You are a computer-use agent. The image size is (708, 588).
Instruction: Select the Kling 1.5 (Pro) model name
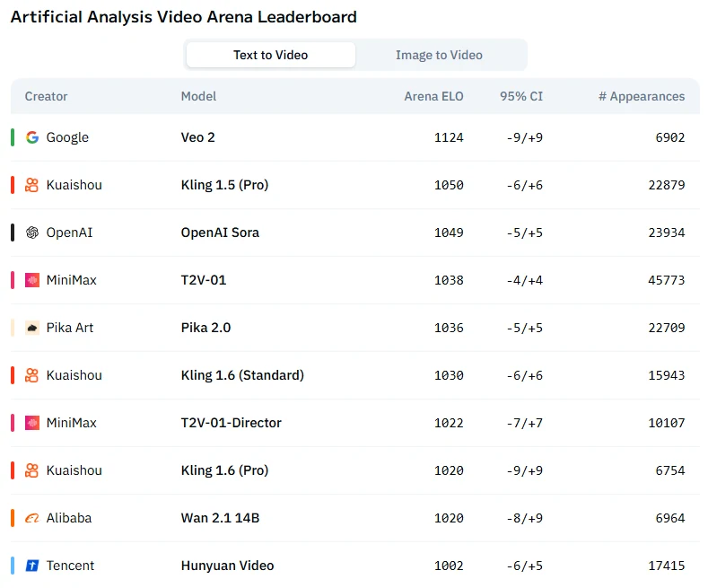pos(224,185)
